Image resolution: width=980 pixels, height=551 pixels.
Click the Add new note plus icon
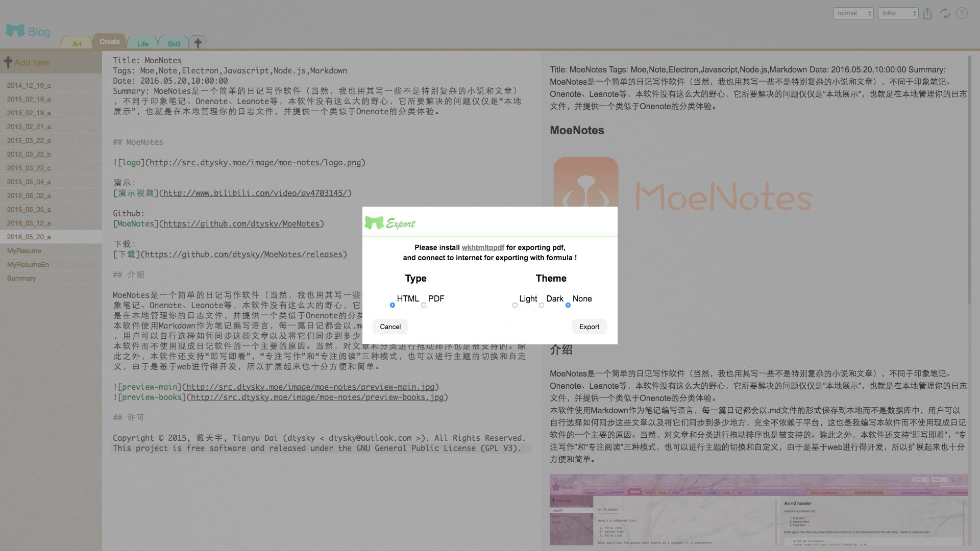tap(8, 63)
